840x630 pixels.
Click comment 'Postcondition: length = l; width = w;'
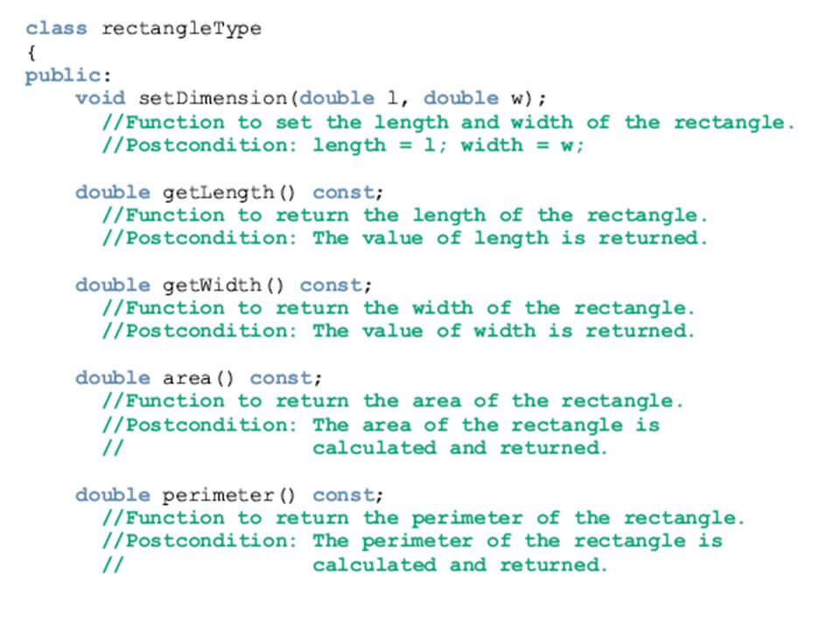click(x=343, y=145)
